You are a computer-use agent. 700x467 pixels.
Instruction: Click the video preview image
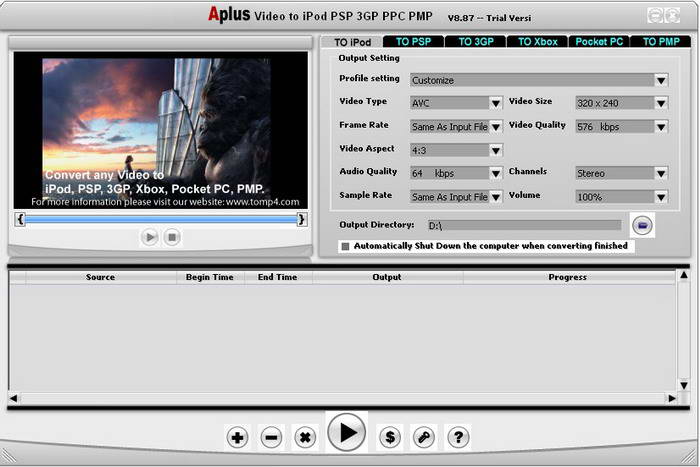coord(161,130)
